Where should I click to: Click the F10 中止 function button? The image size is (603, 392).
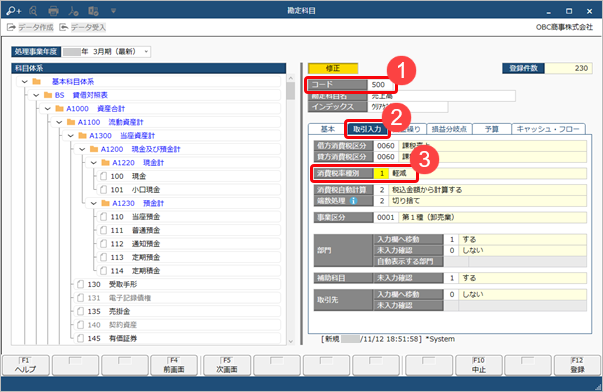pos(479,365)
